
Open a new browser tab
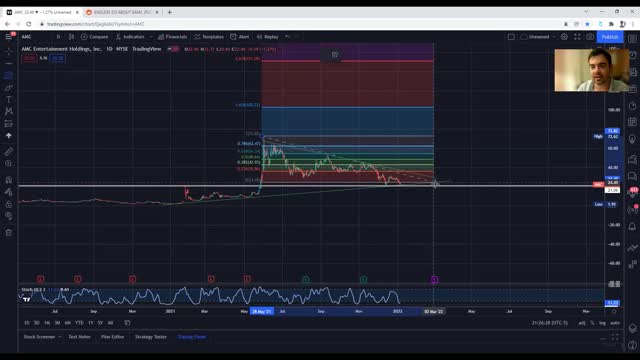(169, 12)
